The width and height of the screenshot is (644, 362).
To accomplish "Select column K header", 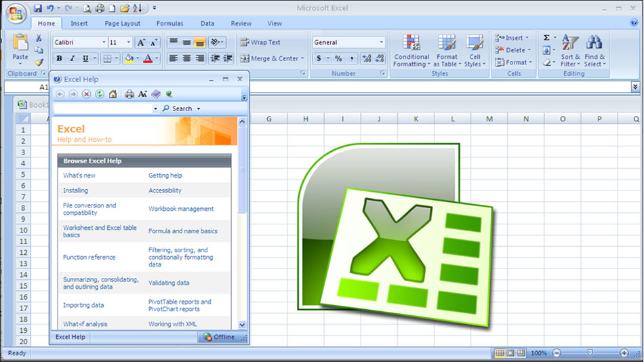I will point(416,119).
